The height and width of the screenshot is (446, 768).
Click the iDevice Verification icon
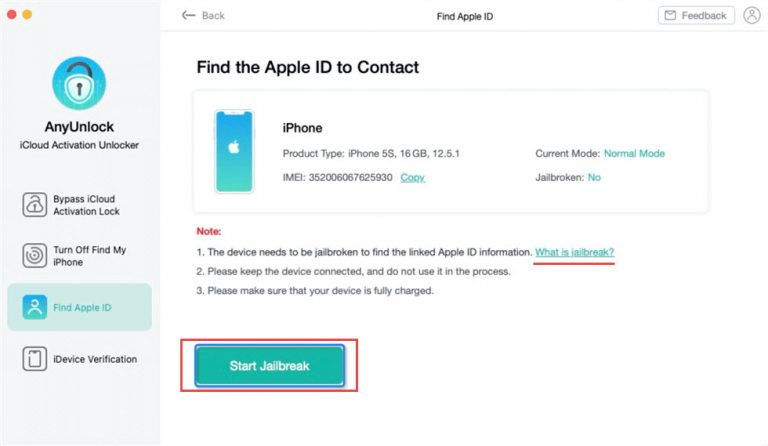[34, 359]
